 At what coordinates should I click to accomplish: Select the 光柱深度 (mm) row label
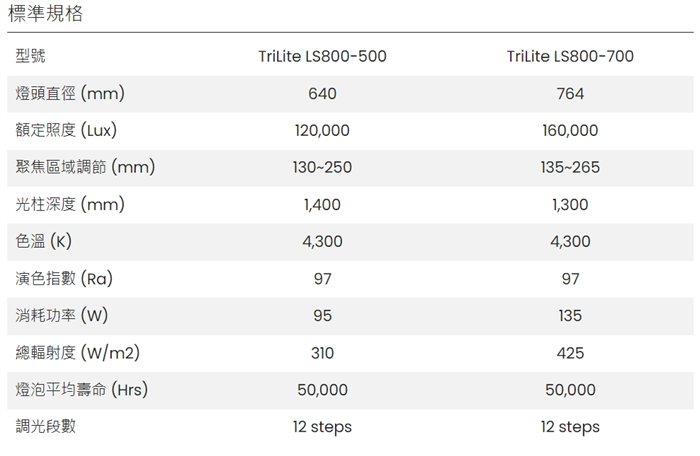[70, 205]
